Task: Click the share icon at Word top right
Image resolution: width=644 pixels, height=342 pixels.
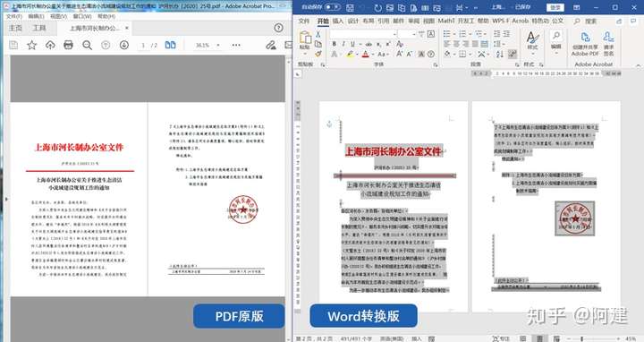Action: pos(619,21)
